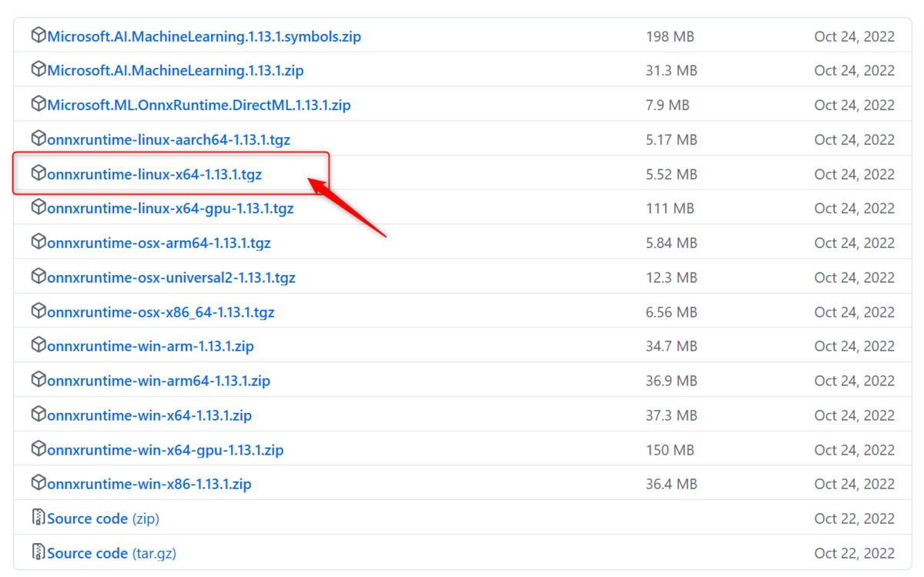Click zip file icon beside Source code (tar.gz)
This screenshot has height=577, width=924.
pyautogui.click(x=38, y=552)
